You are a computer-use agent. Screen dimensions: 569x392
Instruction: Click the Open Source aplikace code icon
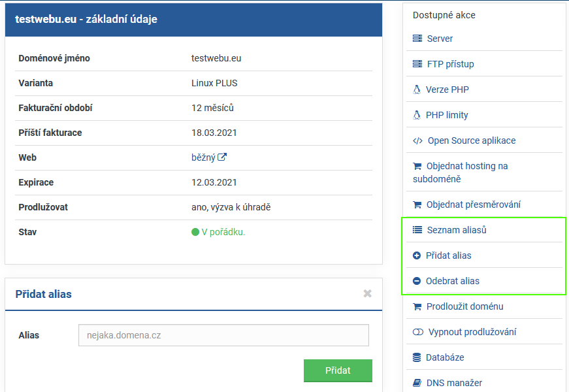(x=418, y=140)
